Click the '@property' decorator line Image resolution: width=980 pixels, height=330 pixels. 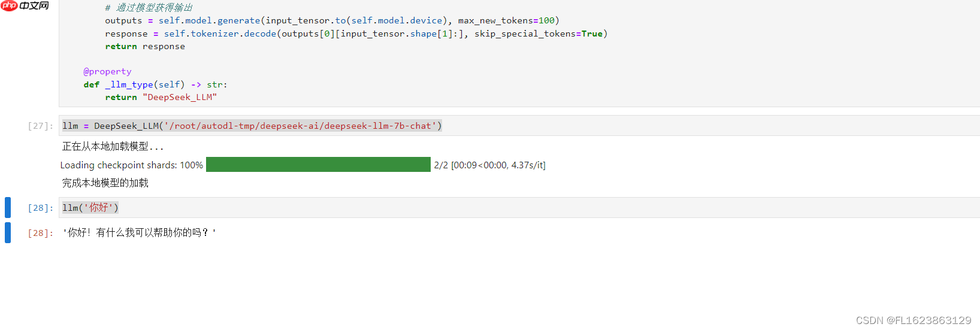(107, 72)
